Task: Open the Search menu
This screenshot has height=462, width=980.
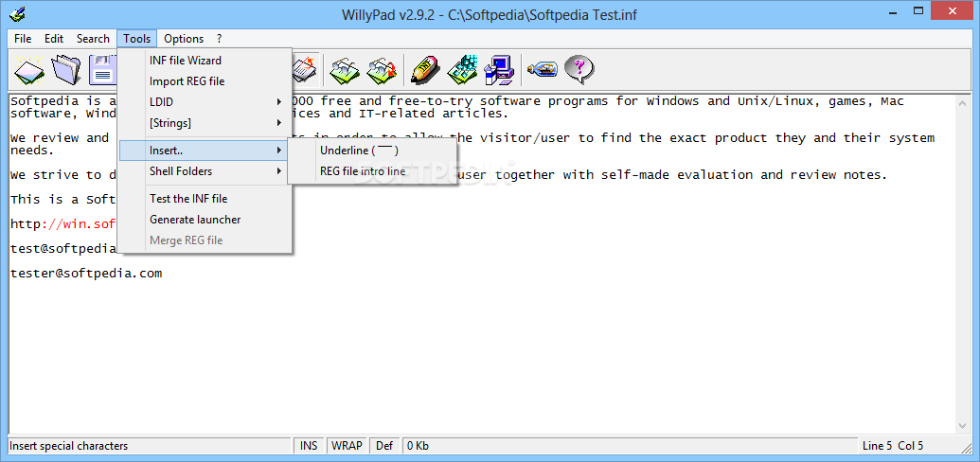Action: point(93,39)
